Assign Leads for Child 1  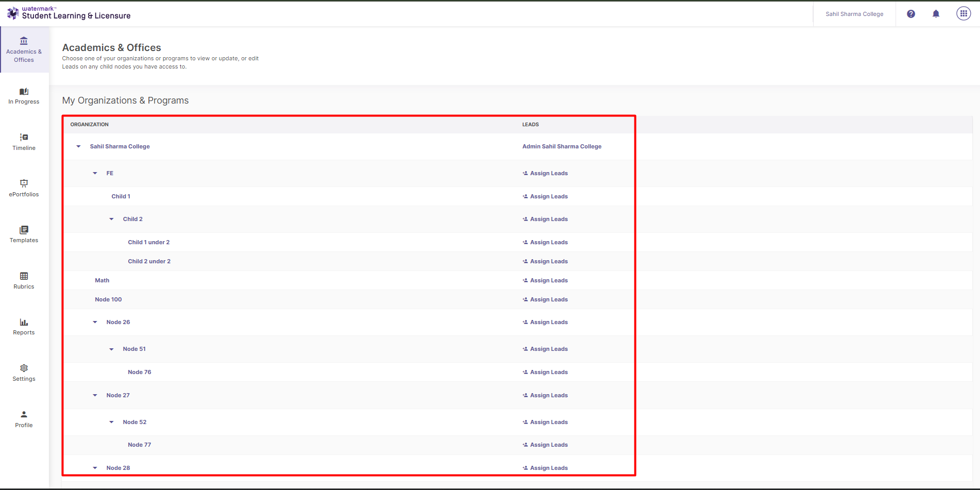pos(545,196)
